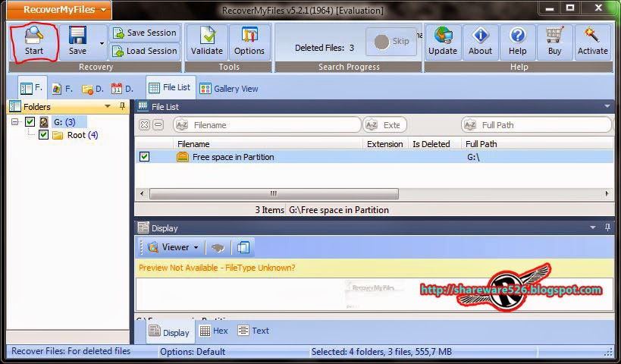This screenshot has height=364, width=621.
Task: Click the G:\ full path cell
Action: pyautogui.click(x=473, y=157)
